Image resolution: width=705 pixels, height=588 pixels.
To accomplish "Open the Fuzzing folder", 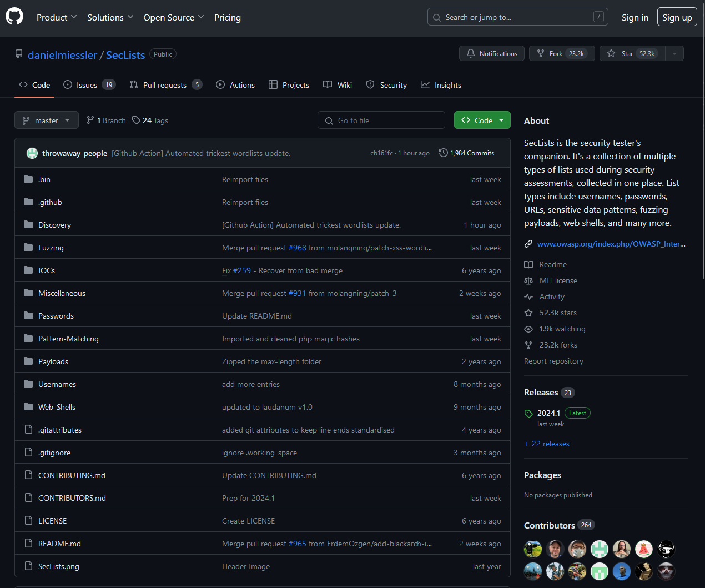I will pyautogui.click(x=51, y=248).
